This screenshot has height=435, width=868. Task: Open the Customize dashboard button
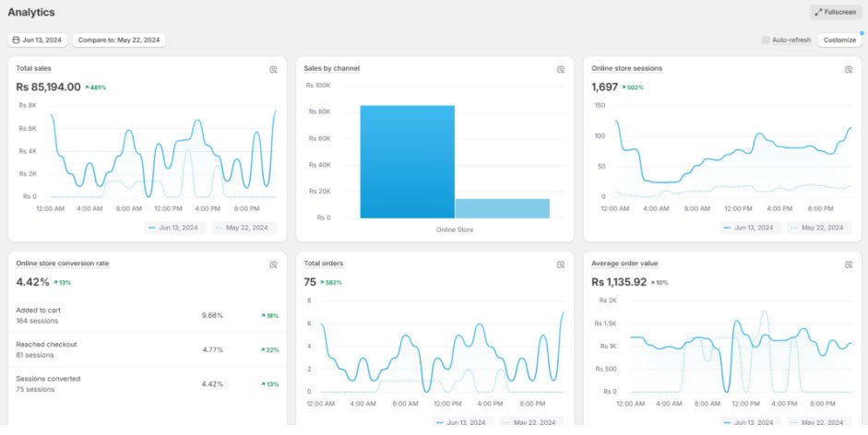(839, 40)
